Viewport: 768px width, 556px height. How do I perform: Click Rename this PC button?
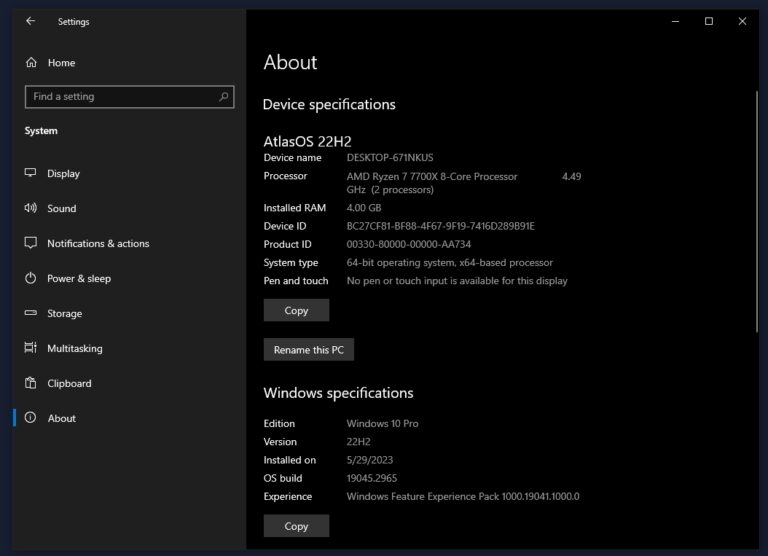click(x=309, y=349)
